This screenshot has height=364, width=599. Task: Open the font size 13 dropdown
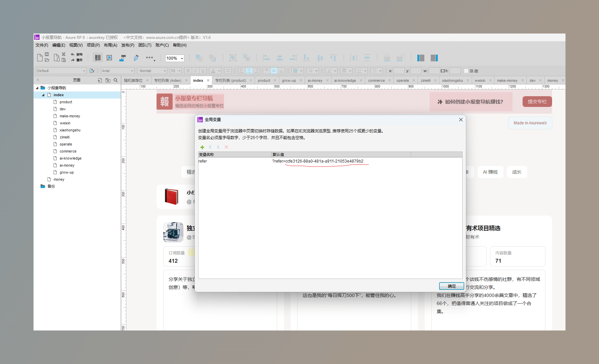(176, 71)
